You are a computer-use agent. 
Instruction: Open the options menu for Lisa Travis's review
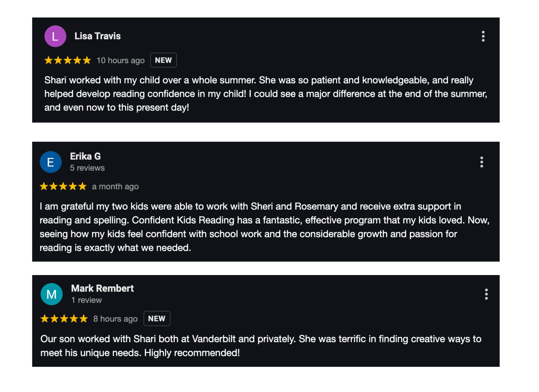(483, 36)
